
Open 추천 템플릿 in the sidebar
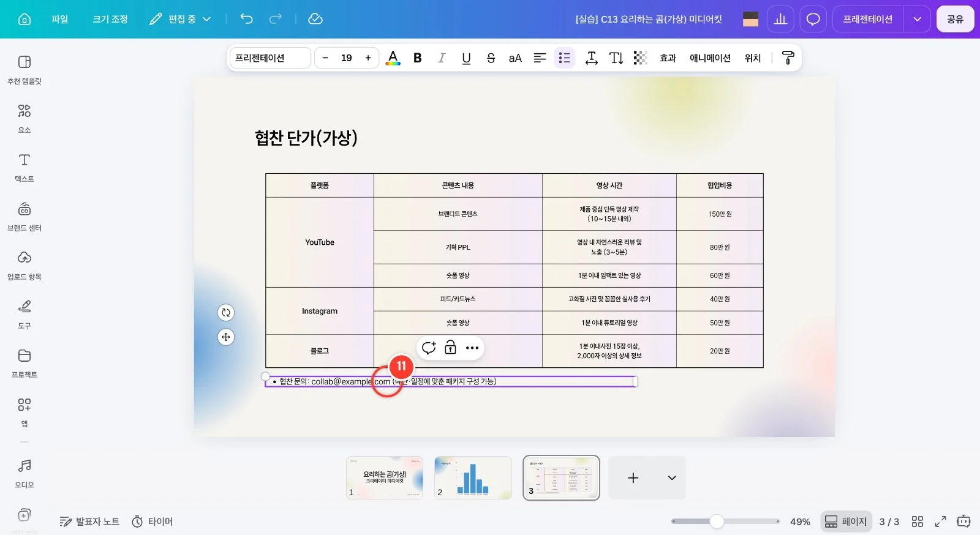24,69
